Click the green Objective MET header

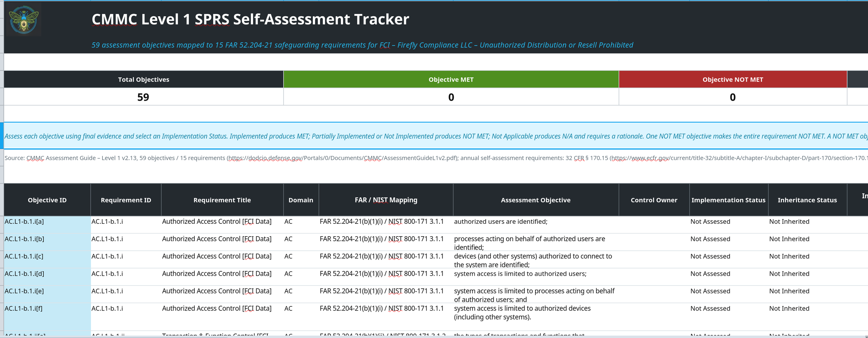pos(451,80)
